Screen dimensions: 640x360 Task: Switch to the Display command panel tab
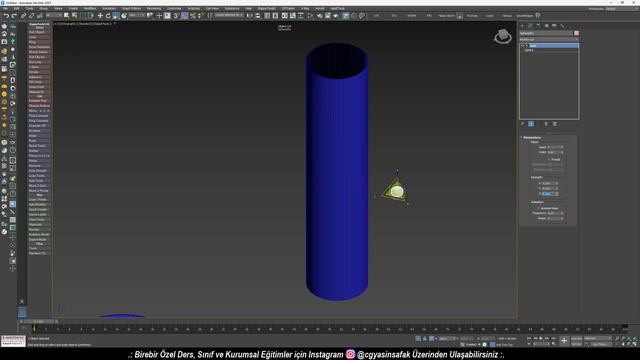(x=554, y=26)
